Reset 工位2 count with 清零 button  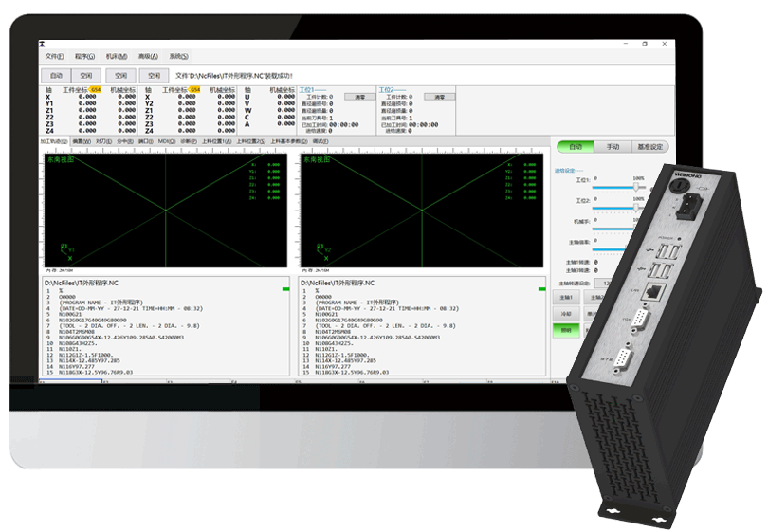pyautogui.click(x=439, y=97)
